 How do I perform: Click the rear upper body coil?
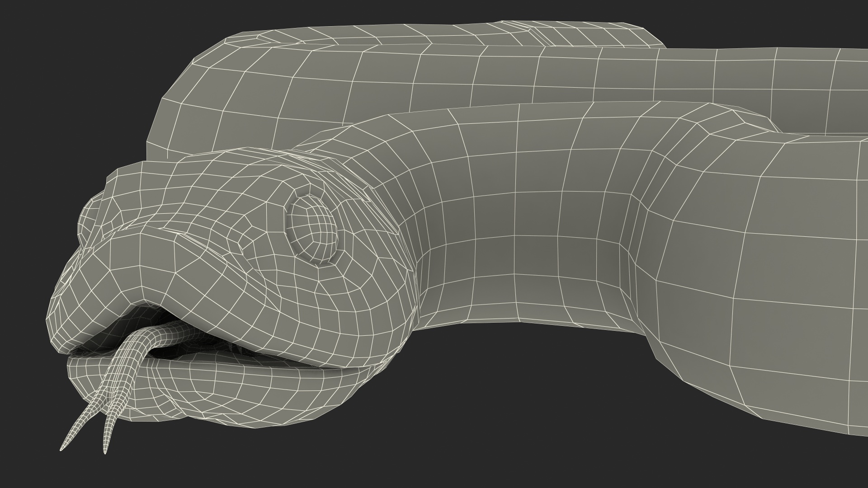click(x=407, y=81)
